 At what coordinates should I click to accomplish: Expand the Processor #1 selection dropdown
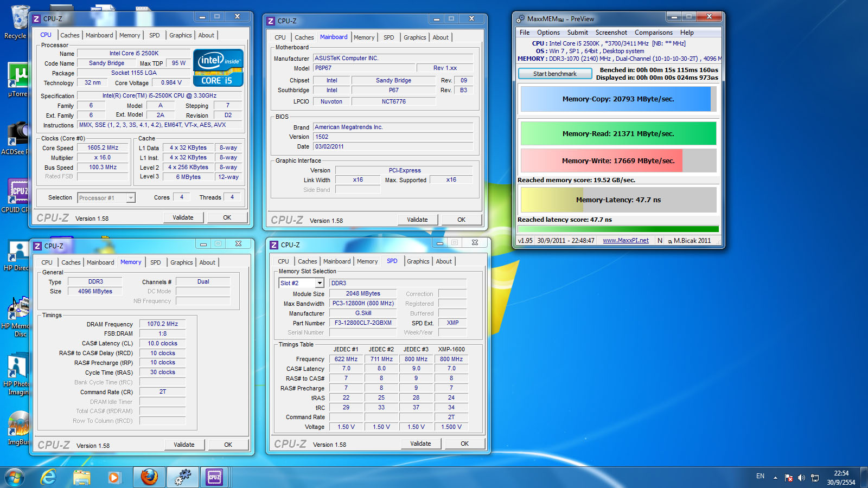point(131,198)
